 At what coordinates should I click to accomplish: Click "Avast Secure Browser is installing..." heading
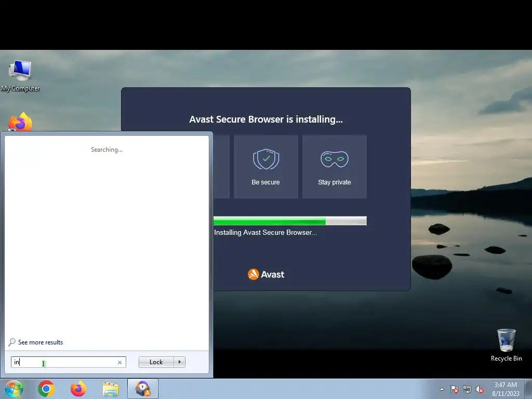coord(265,119)
